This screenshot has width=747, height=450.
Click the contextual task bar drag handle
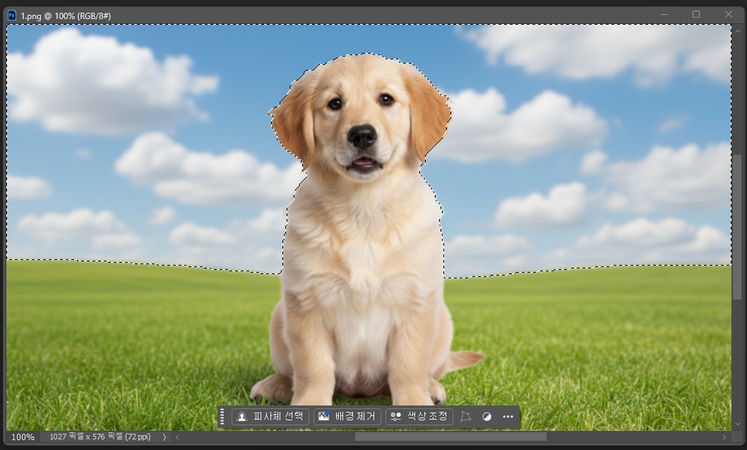222,416
